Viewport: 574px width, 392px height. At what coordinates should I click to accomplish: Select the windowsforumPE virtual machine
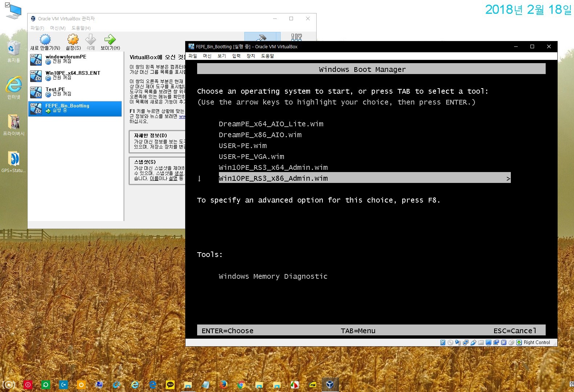tap(75, 60)
